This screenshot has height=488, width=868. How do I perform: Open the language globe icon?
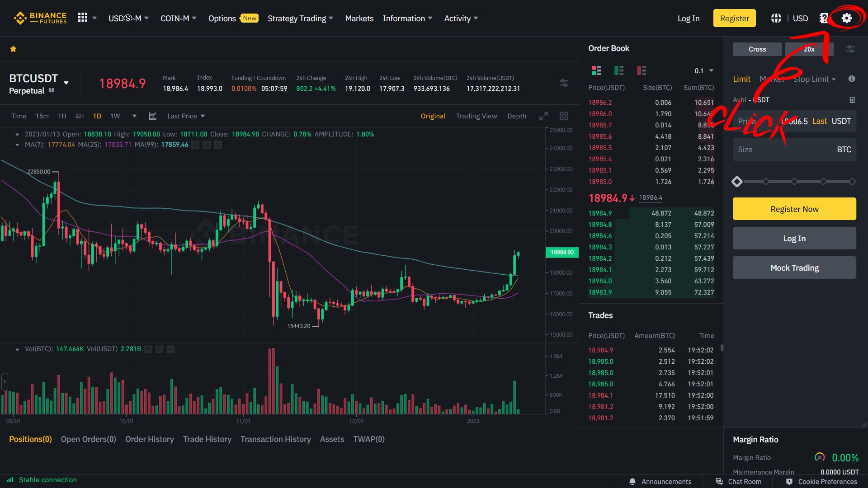click(x=776, y=18)
